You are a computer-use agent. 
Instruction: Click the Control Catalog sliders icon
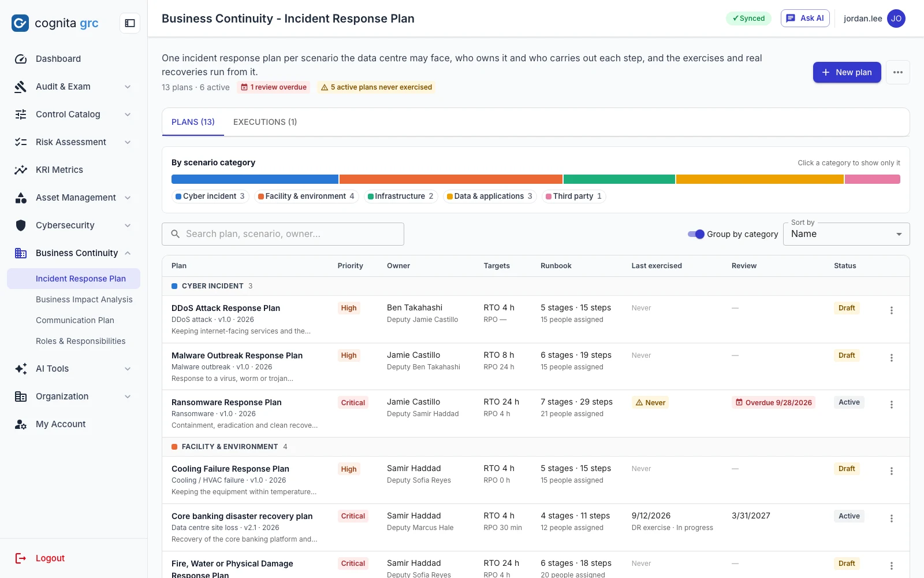[21, 114]
